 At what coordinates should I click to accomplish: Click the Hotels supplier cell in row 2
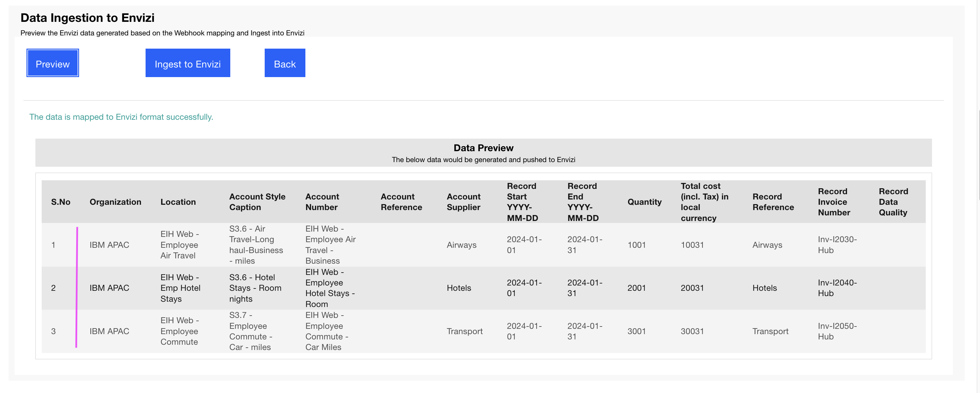pyautogui.click(x=459, y=288)
